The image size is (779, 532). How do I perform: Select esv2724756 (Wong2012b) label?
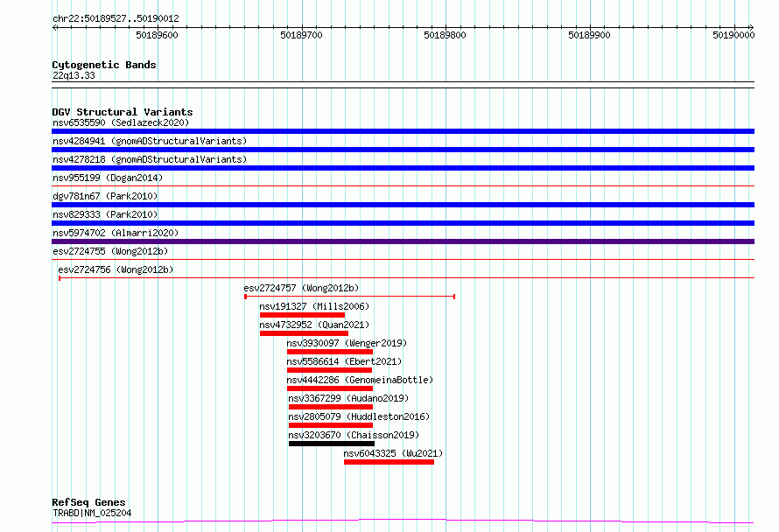click(x=116, y=269)
